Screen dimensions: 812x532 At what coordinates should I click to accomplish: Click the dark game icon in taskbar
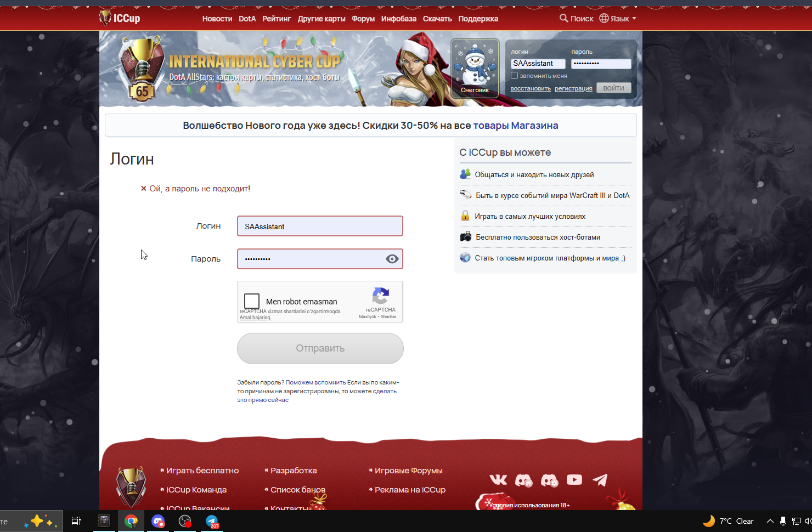pos(104,521)
